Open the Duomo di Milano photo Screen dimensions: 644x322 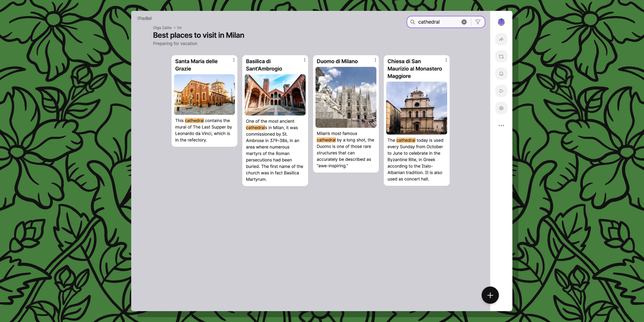(x=346, y=97)
